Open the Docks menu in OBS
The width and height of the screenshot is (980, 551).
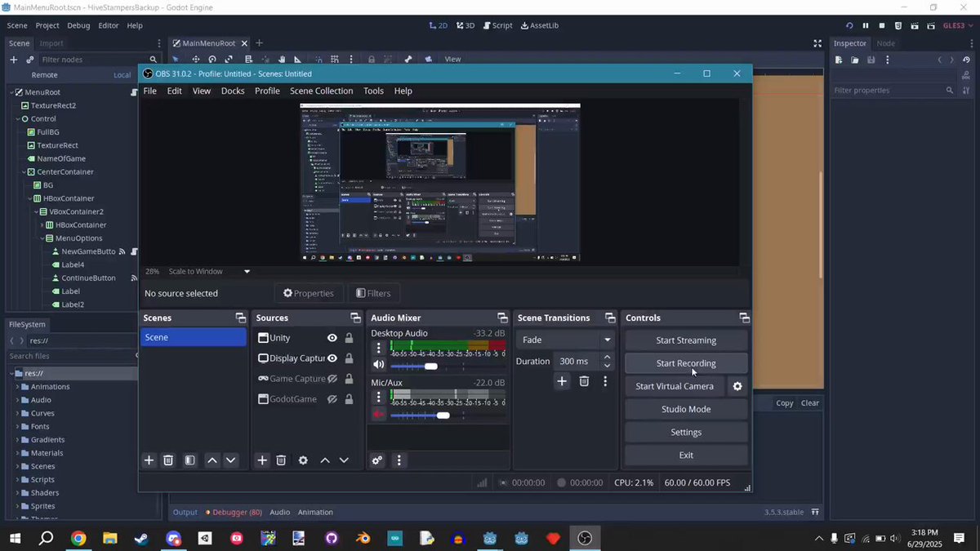tap(233, 91)
